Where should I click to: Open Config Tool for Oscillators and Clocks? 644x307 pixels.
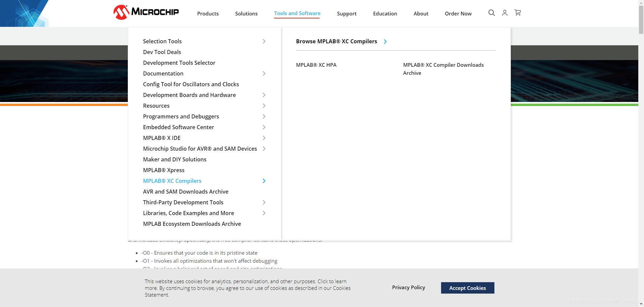191,84
